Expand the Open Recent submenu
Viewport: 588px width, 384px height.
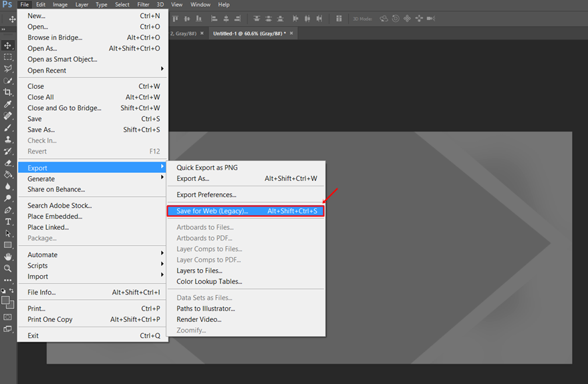[94, 70]
